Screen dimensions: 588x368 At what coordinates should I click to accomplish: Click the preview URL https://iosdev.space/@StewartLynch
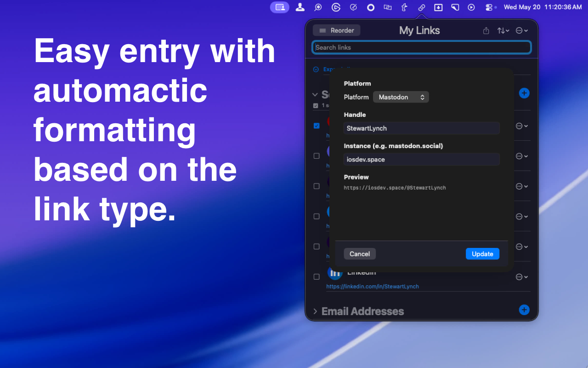coord(395,188)
